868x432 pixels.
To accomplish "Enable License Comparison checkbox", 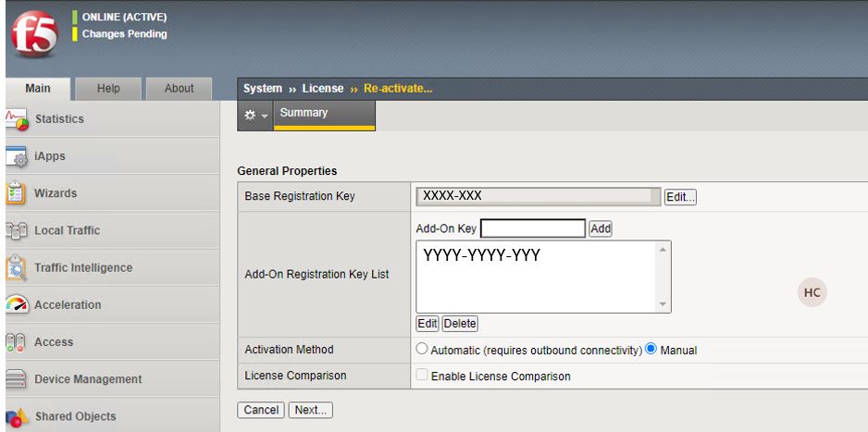I will pos(422,376).
